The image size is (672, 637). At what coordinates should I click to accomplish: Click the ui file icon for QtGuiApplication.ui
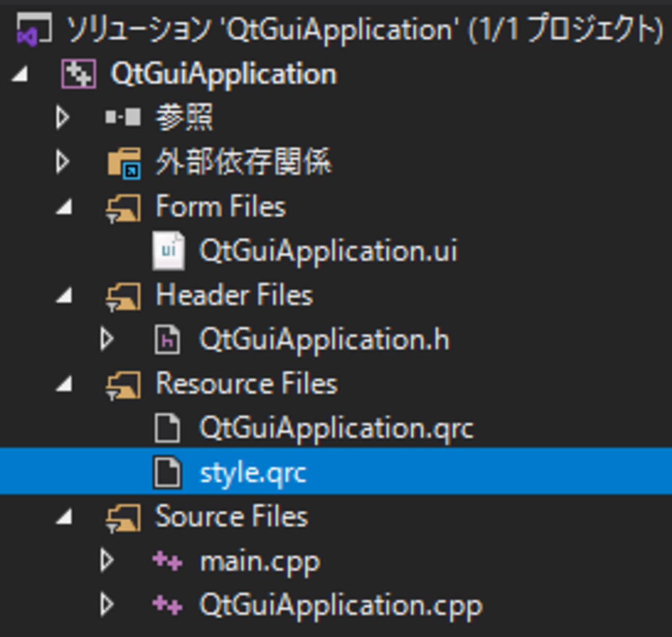pos(169,251)
